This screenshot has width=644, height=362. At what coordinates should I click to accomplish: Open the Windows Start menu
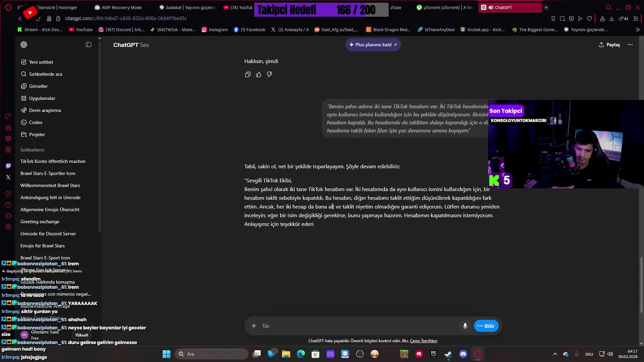pos(167,354)
